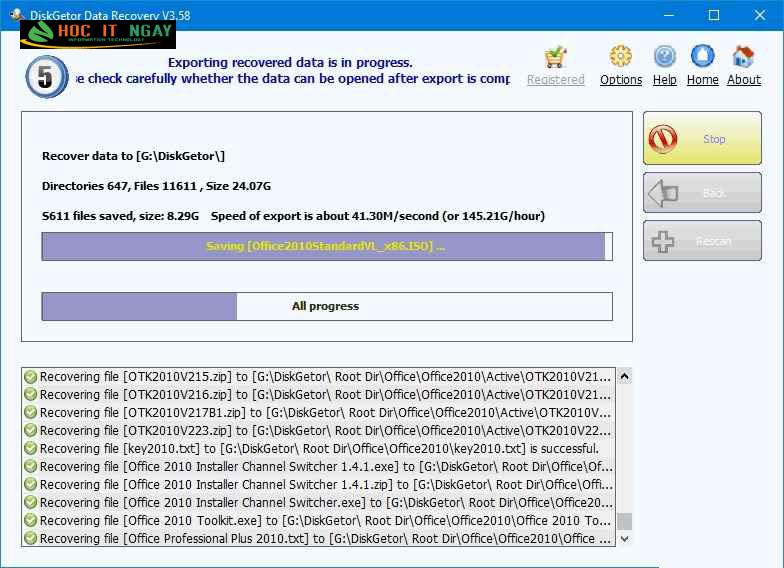Open the Options gear icon

click(620, 56)
